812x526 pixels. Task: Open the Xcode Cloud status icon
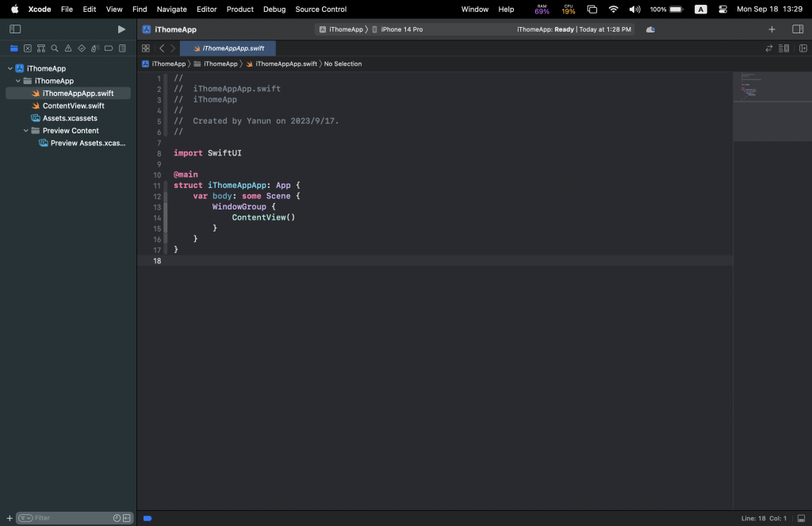[650, 29]
